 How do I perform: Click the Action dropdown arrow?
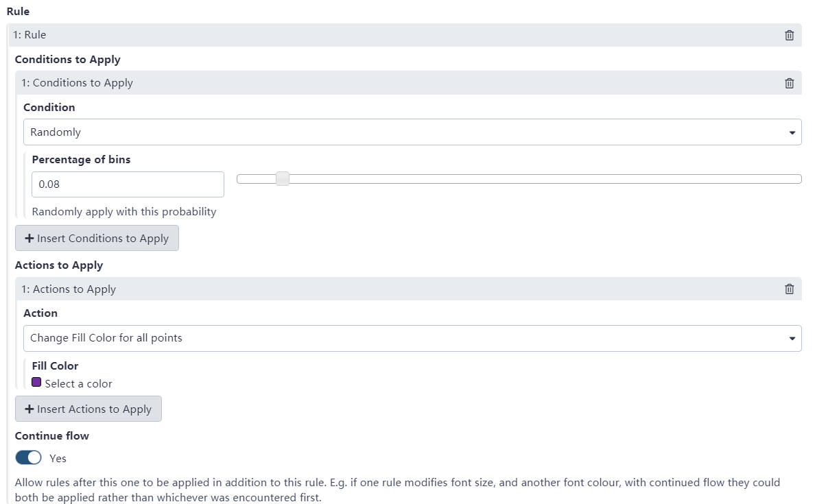(792, 339)
